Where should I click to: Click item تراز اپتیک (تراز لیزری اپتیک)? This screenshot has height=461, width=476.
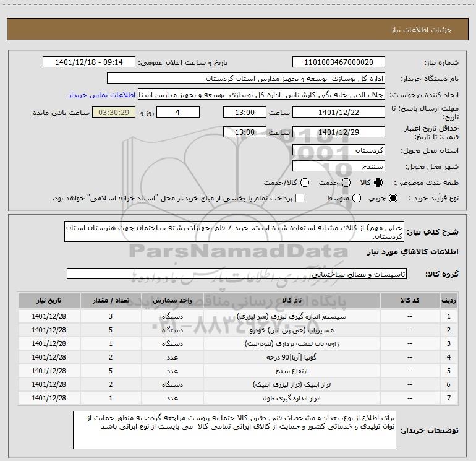pos(291,385)
